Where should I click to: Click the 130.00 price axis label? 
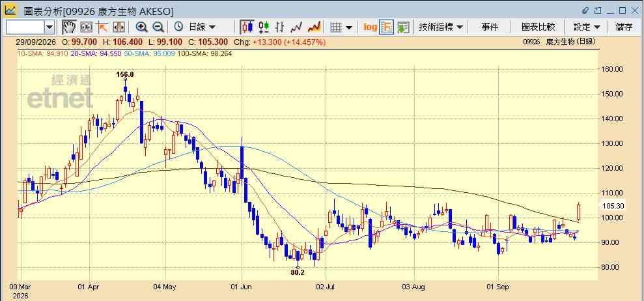click(613, 143)
